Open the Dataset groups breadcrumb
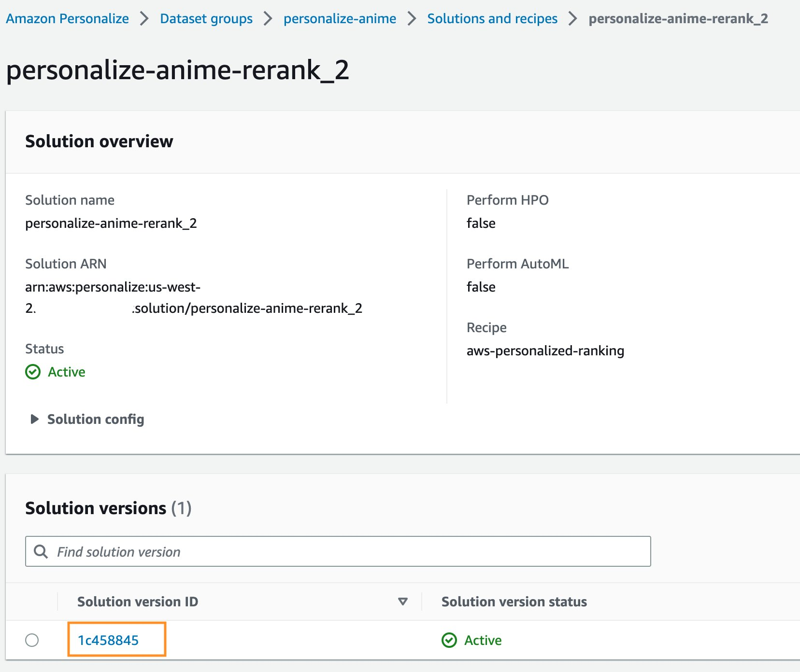 coord(206,19)
